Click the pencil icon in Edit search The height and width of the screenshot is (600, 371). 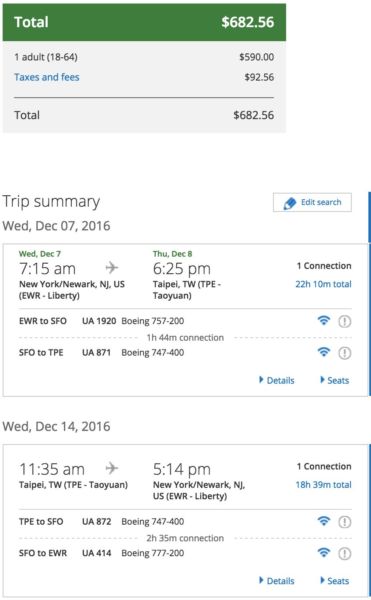(290, 203)
